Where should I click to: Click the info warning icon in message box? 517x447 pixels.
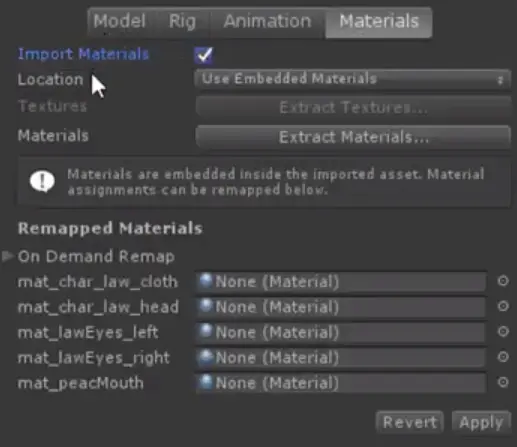42,182
